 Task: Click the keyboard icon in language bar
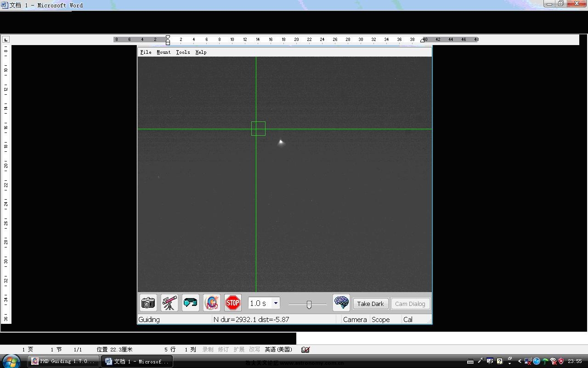click(x=470, y=361)
